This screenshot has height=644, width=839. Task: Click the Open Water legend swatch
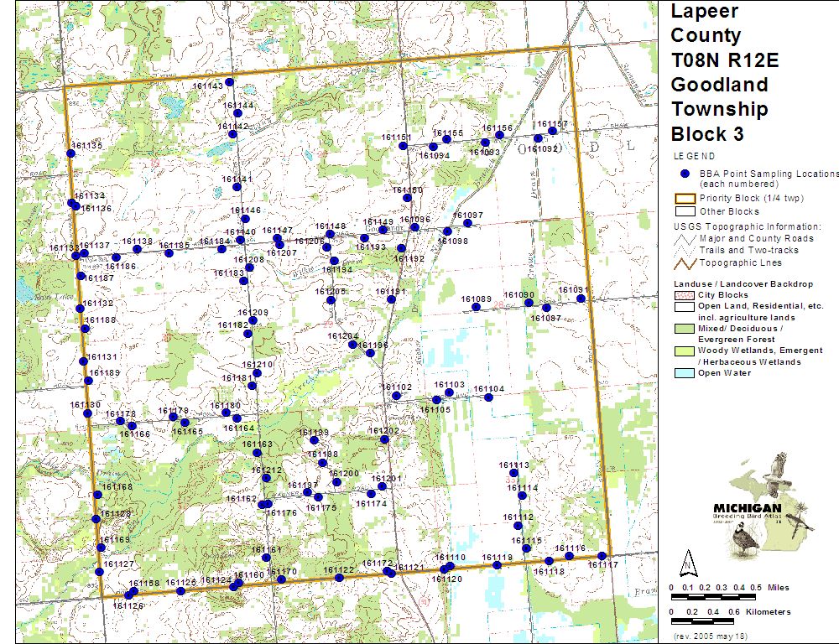click(684, 373)
